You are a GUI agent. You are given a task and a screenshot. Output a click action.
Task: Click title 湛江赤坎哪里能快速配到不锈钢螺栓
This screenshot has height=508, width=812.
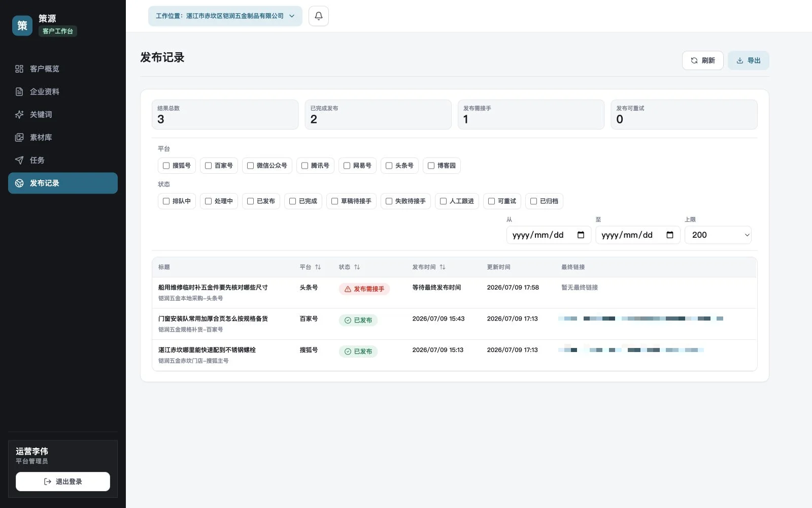point(207,350)
